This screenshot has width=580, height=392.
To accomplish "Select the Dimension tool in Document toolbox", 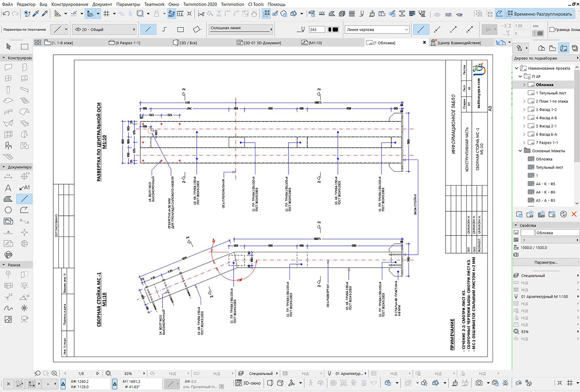I will pyautogui.click(x=8, y=176).
